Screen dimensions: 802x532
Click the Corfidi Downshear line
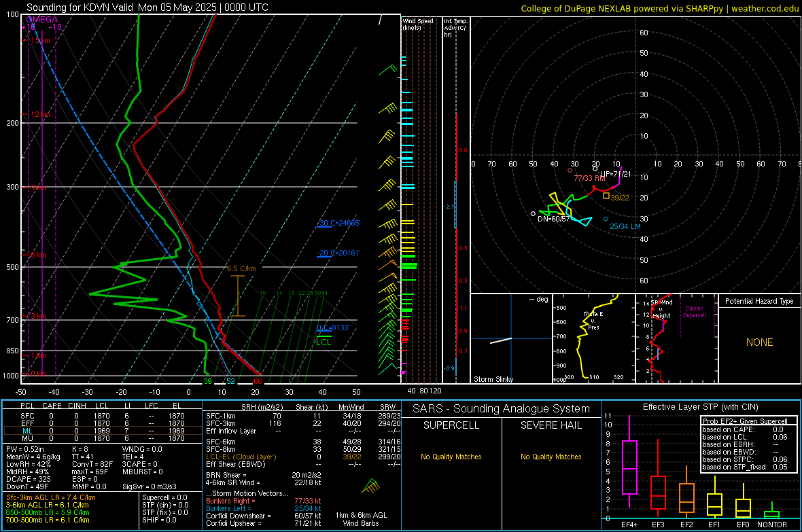pos(264,516)
